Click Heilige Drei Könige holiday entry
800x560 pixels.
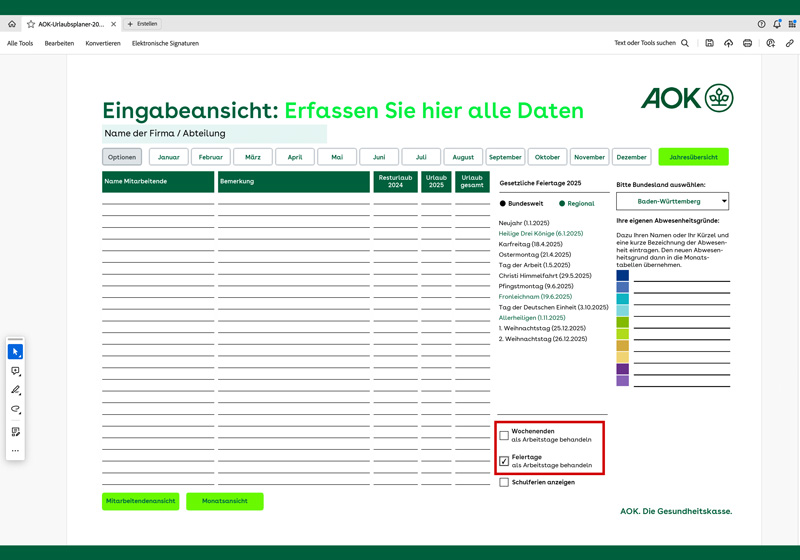pyautogui.click(x=540, y=234)
